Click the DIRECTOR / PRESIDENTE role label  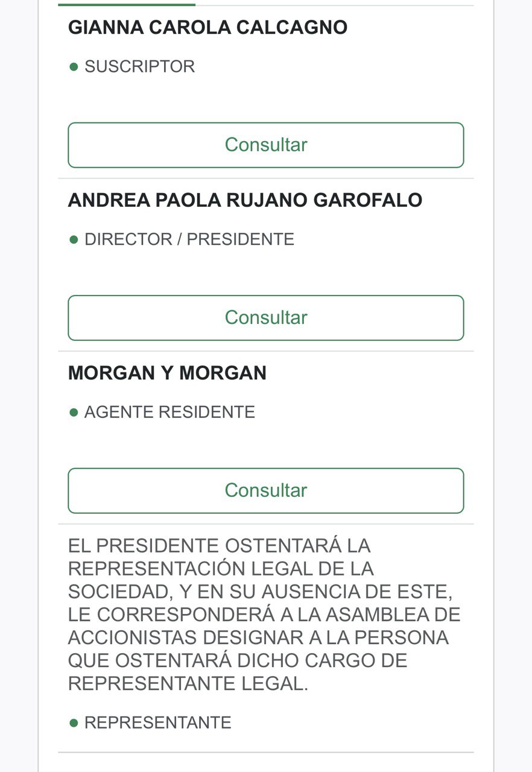click(x=189, y=239)
